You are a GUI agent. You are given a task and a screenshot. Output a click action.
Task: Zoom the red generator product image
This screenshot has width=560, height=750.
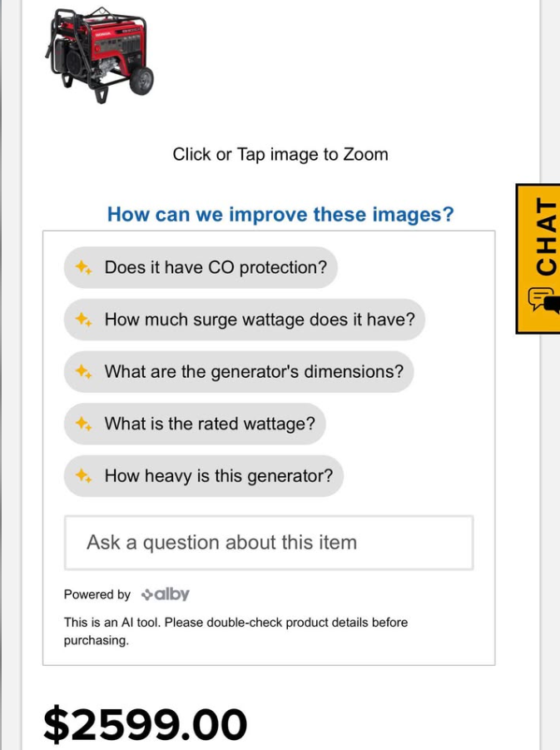point(102,54)
